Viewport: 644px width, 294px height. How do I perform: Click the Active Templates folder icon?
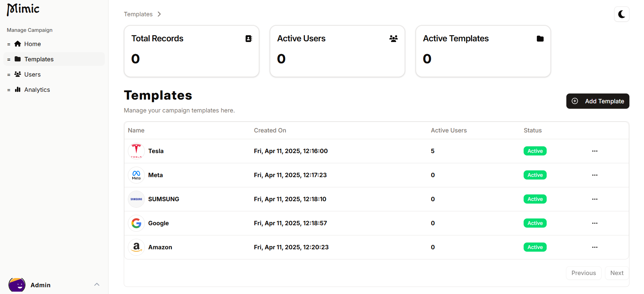click(540, 39)
